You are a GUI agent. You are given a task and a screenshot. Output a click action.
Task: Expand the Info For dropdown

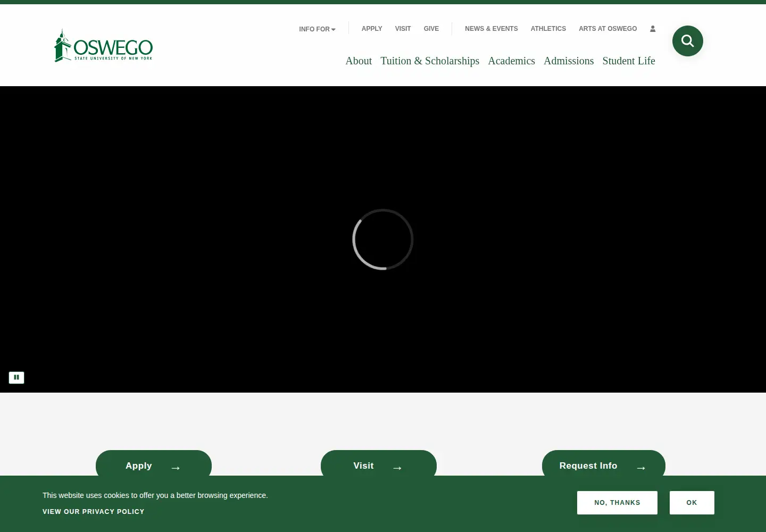pos(317,29)
